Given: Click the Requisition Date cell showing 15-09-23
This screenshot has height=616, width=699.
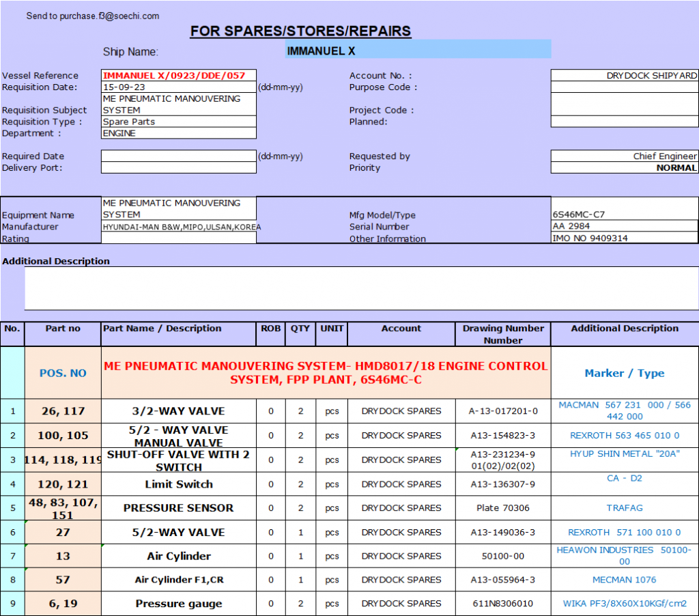Looking at the screenshot, I should 178,87.
